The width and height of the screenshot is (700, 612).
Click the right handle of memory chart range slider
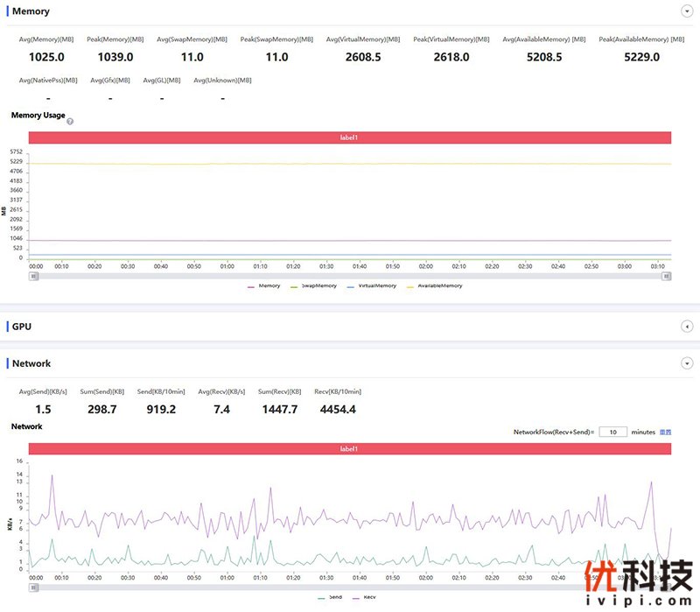(666, 276)
